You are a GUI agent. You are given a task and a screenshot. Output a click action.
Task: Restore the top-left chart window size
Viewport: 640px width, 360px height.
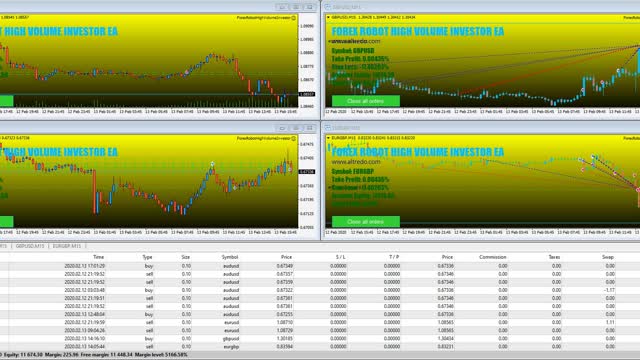click(296, 7)
